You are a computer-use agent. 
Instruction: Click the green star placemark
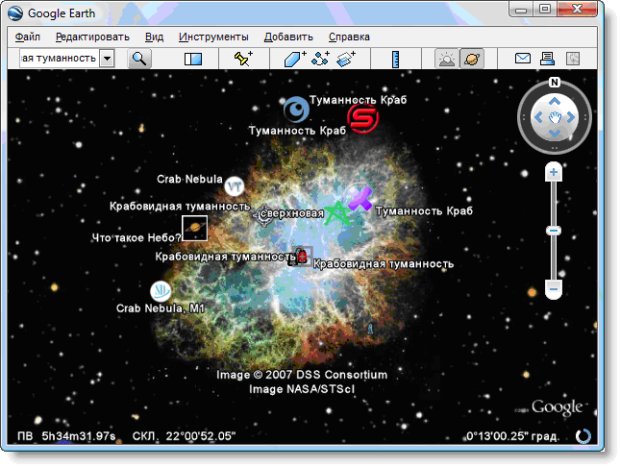pos(337,213)
